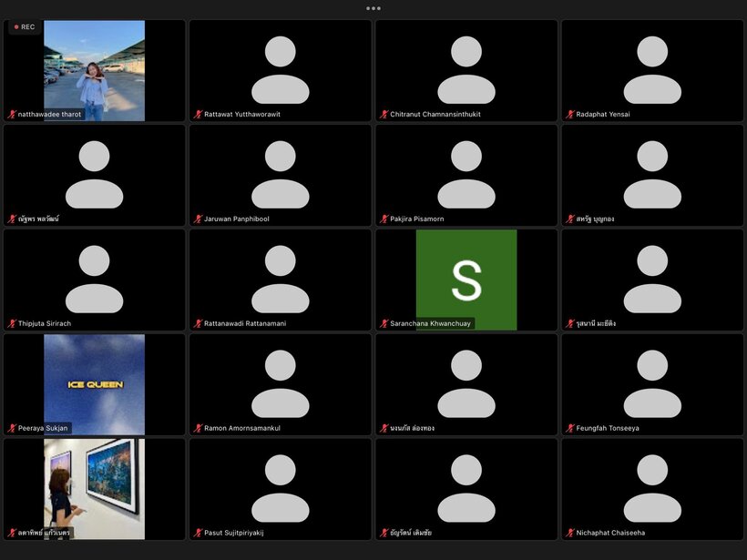Click the name Rattawat Yutthaworawit

click(x=242, y=115)
